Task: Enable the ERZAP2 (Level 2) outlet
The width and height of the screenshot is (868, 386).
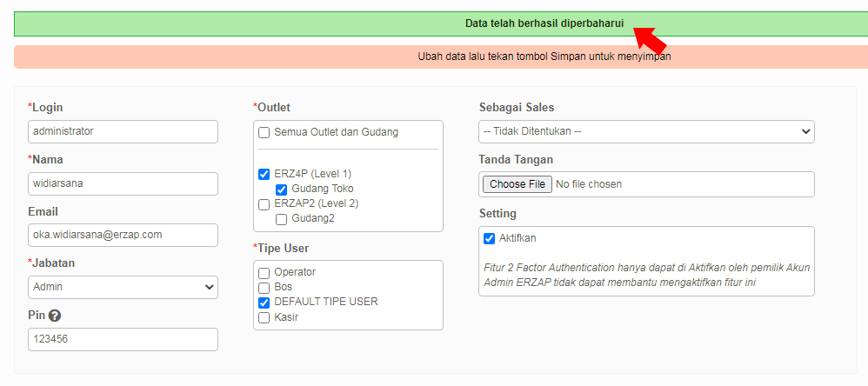Action: click(264, 204)
